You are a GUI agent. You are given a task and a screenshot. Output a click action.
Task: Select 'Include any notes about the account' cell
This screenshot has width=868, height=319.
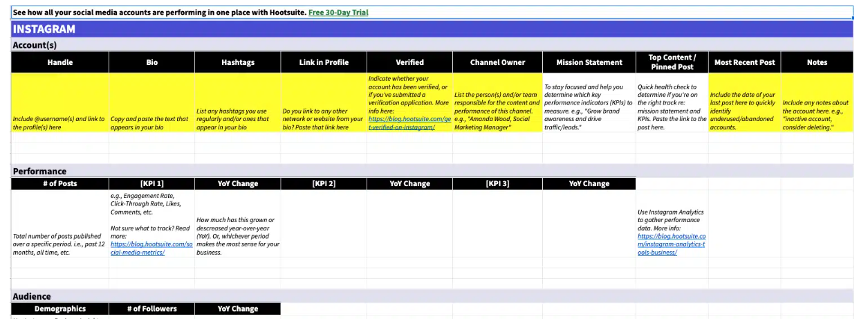coord(817,103)
